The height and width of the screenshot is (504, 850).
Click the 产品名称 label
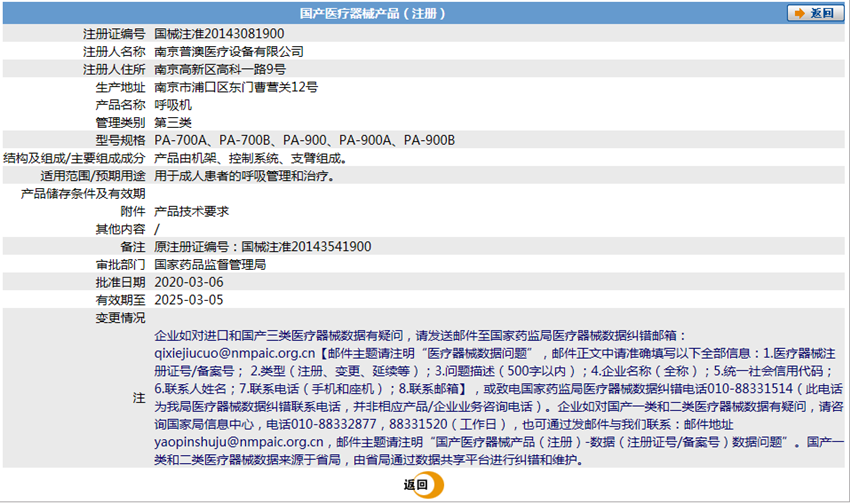tap(120, 105)
